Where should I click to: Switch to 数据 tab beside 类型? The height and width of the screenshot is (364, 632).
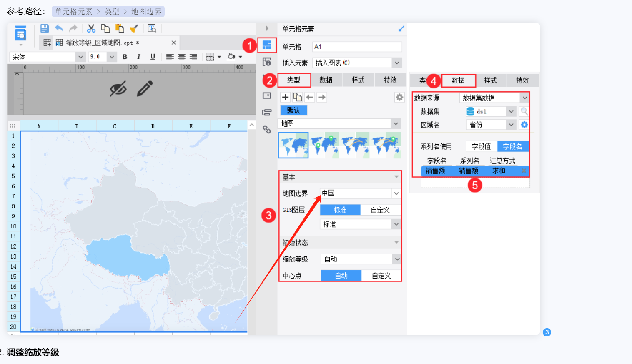[326, 80]
